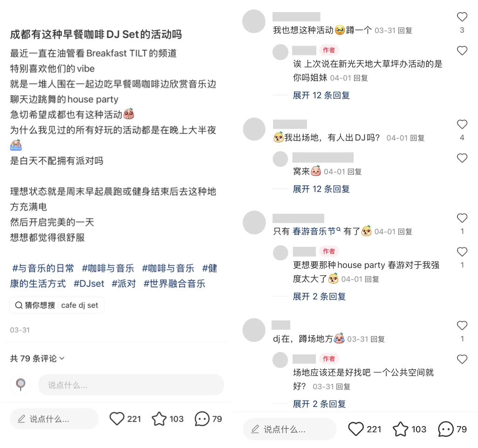Image resolution: width=478 pixels, height=448 pixels.
Task: Click magnifier icon beside 猜你想搜
Action: point(19,305)
